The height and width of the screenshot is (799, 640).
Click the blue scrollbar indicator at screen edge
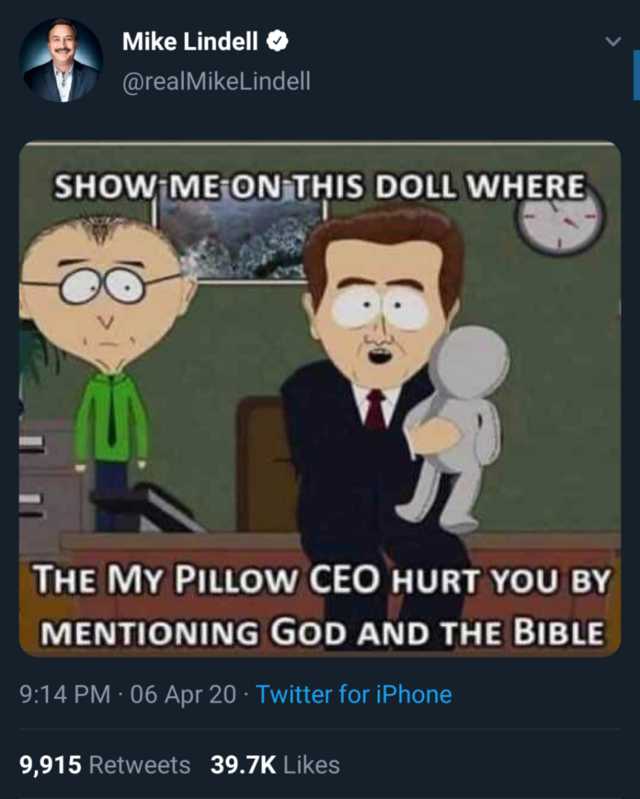coord(636,75)
